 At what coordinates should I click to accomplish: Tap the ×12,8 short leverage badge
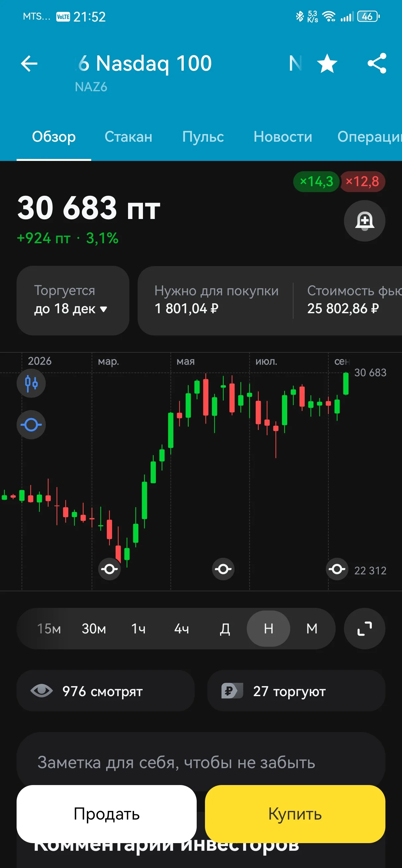pos(363,181)
